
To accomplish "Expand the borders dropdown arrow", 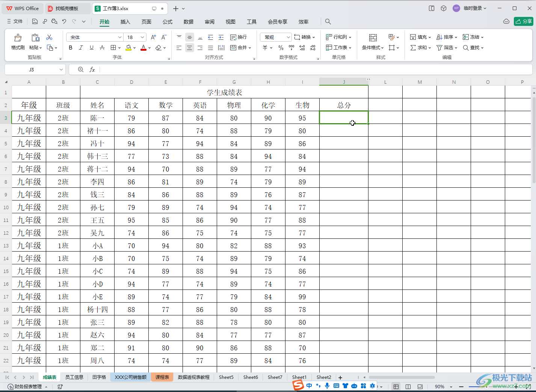I will (x=119, y=48).
